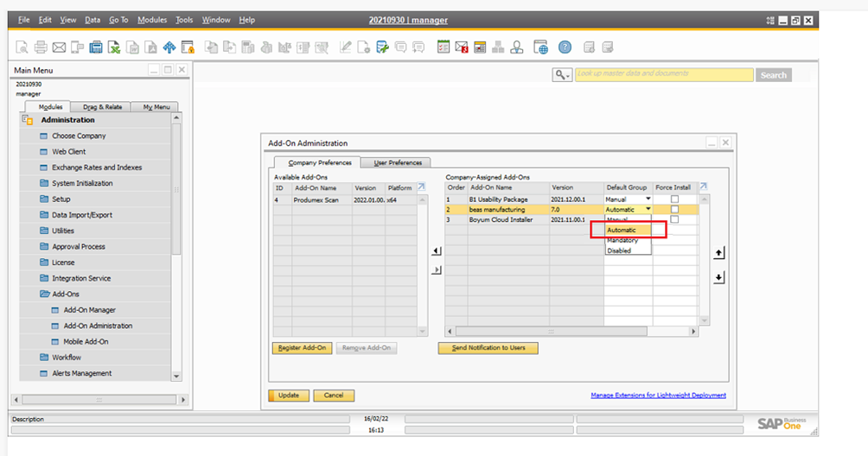The image size is (868, 456).
Task: Expand the System Initialization folder
Action: 44,183
